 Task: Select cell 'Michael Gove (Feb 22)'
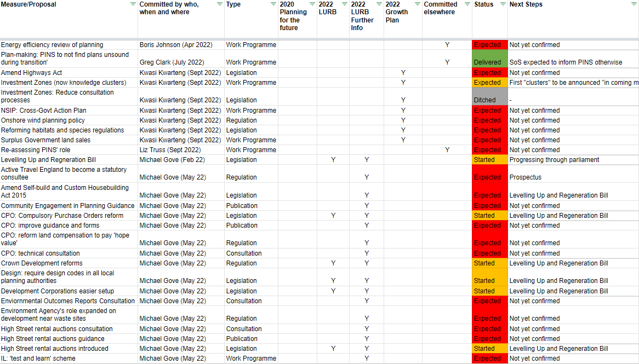[x=181, y=160]
